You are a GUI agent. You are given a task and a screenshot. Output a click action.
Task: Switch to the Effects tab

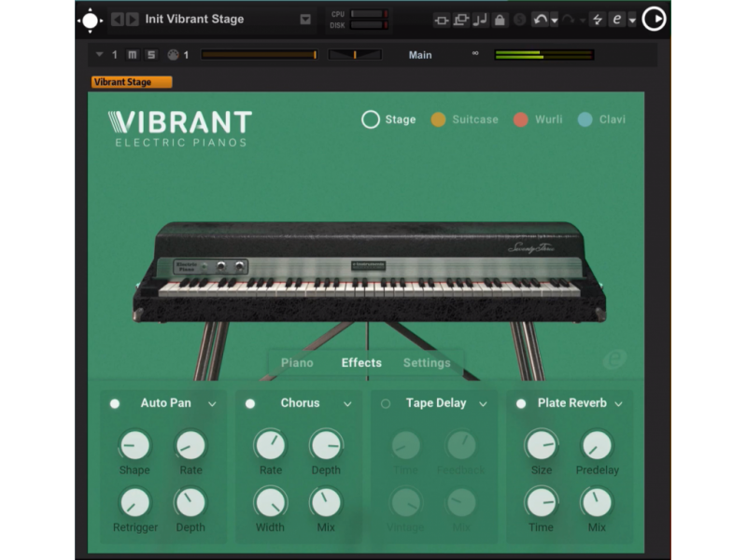point(361,363)
